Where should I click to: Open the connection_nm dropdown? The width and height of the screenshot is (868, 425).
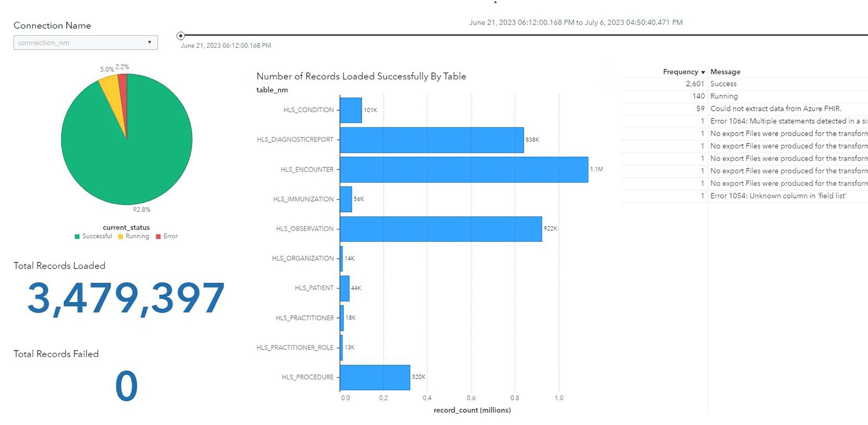pos(85,42)
